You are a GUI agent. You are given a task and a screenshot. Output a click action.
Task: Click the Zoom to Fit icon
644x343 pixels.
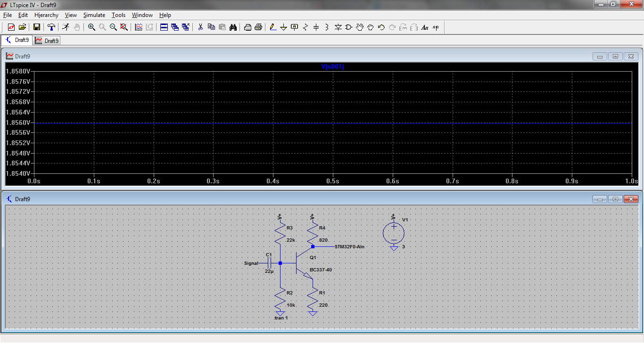coord(124,27)
